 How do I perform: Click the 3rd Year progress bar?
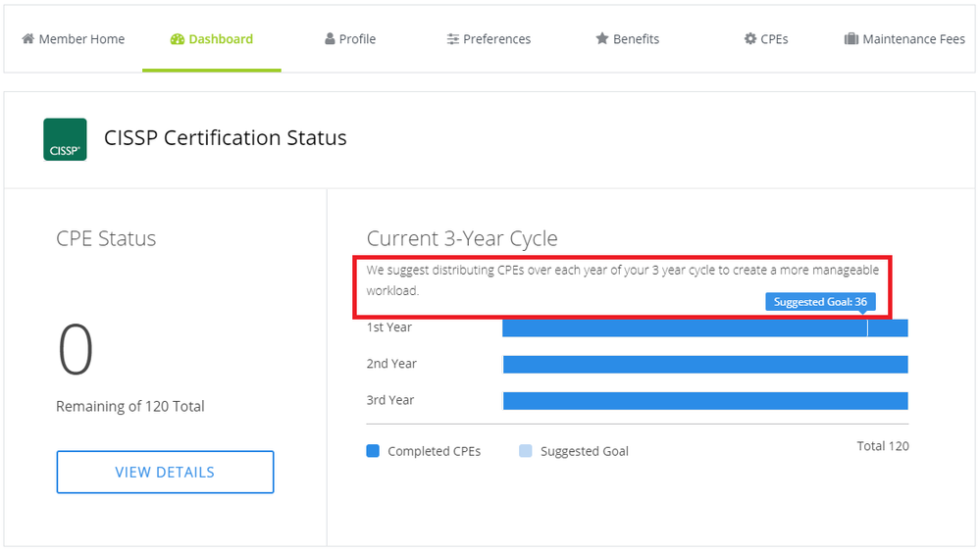pyautogui.click(x=704, y=400)
